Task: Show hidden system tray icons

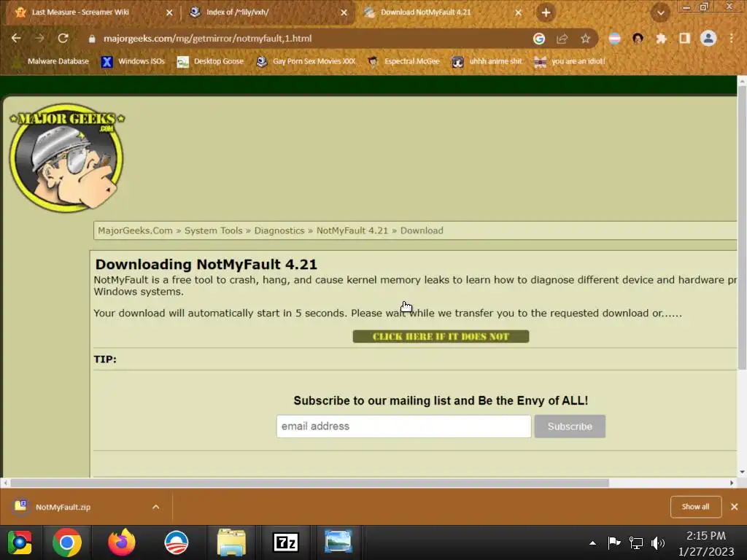Action: coord(592,542)
